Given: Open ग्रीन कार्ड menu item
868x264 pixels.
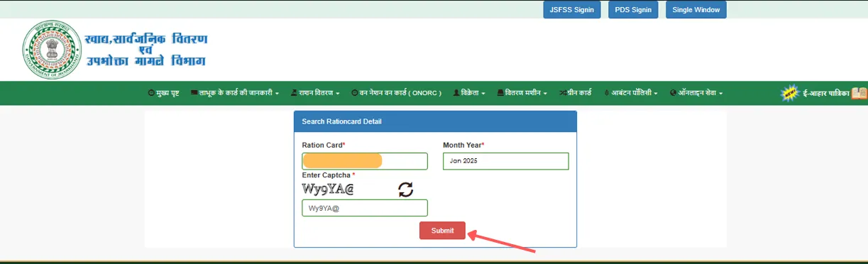Looking at the screenshot, I should (575, 93).
